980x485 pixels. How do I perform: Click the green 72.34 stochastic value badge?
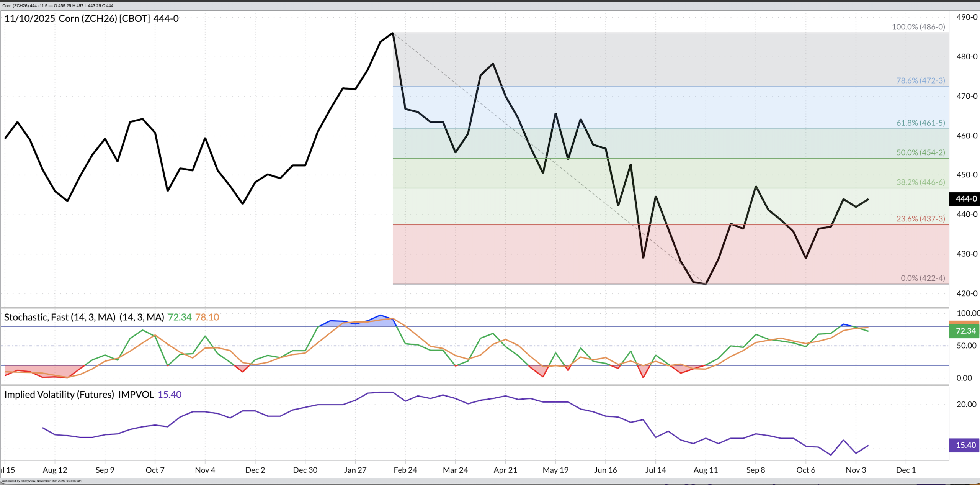[x=964, y=331]
